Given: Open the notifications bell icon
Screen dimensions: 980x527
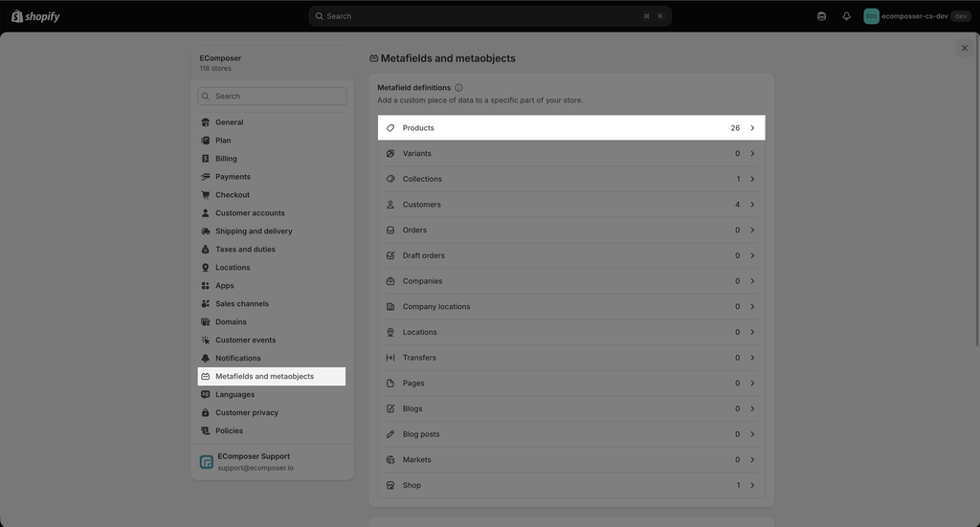Looking at the screenshot, I should pyautogui.click(x=846, y=16).
